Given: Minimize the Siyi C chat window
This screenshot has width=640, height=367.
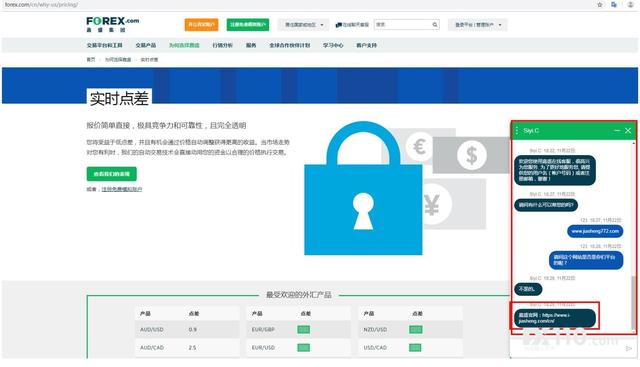Looking at the screenshot, I should click(617, 130).
